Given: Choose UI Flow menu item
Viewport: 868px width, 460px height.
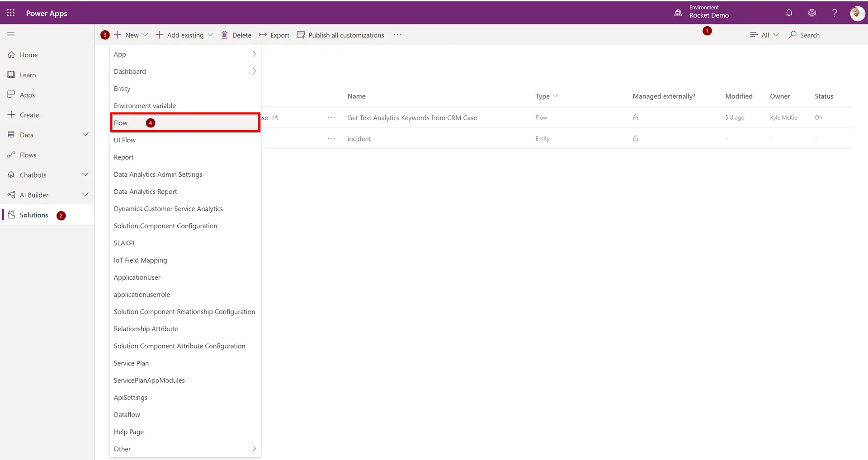Looking at the screenshot, I should tap(185, 140).
